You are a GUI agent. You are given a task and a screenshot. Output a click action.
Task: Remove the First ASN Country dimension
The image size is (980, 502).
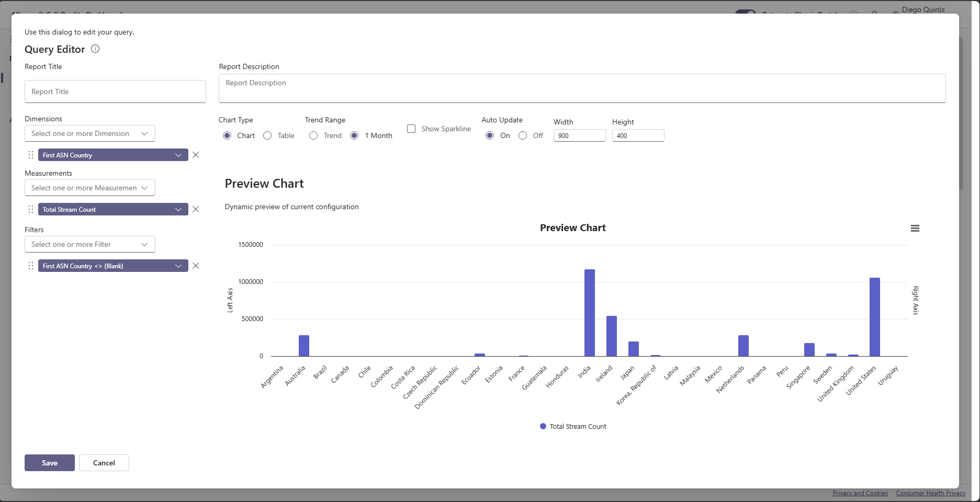pyautogui.click(x=196, y=155)
